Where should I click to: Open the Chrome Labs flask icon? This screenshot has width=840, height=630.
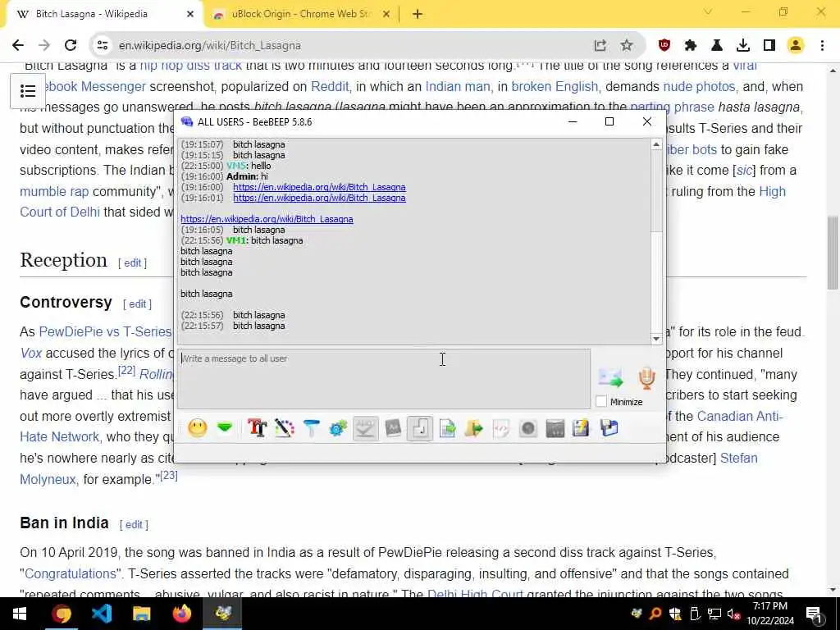point(717,46)
